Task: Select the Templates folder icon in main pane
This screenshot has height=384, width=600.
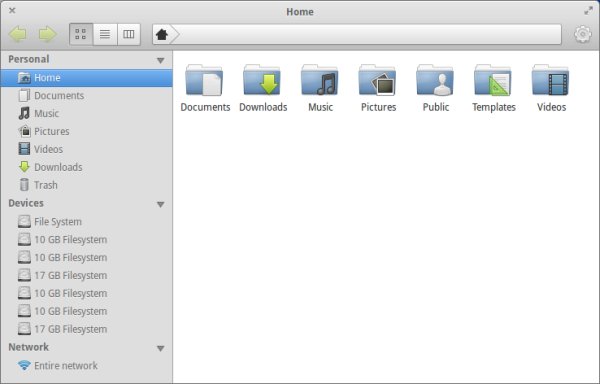Action: [493, 80]
